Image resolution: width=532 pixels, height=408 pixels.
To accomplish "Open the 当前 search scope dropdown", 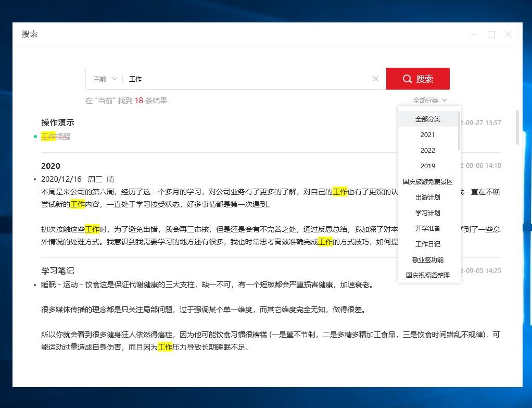I will pos(105,79).
